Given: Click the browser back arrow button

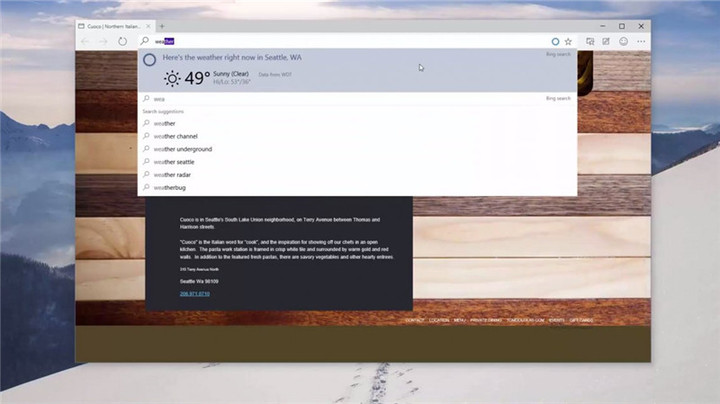Looking at the screenshot, I should (x=85, y=41).
